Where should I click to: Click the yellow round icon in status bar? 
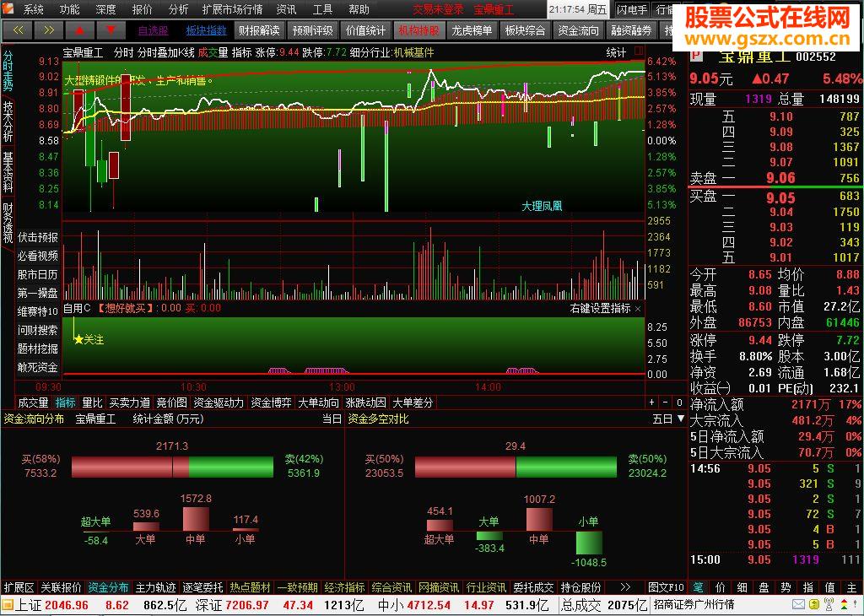tap(814, 605)
